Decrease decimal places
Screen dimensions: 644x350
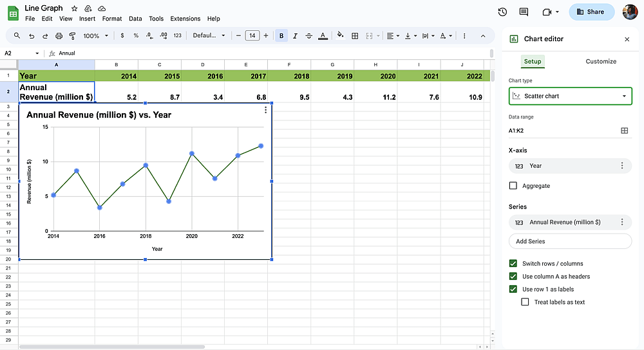[x=149, y=35]
